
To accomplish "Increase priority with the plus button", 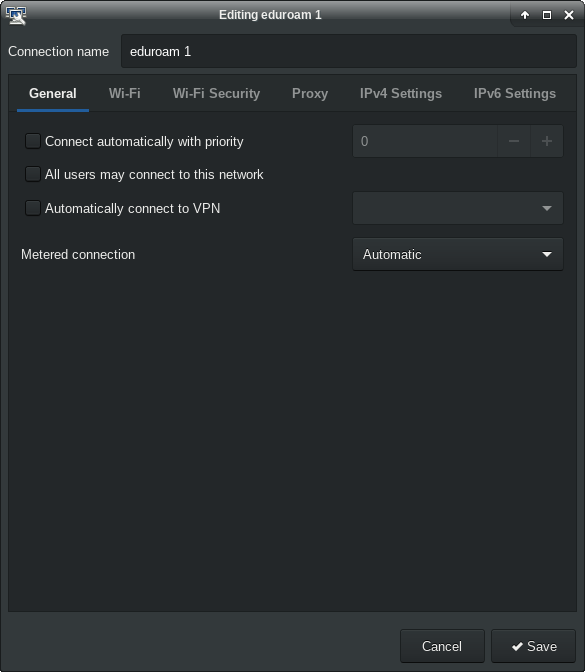I will coord(547,141).
